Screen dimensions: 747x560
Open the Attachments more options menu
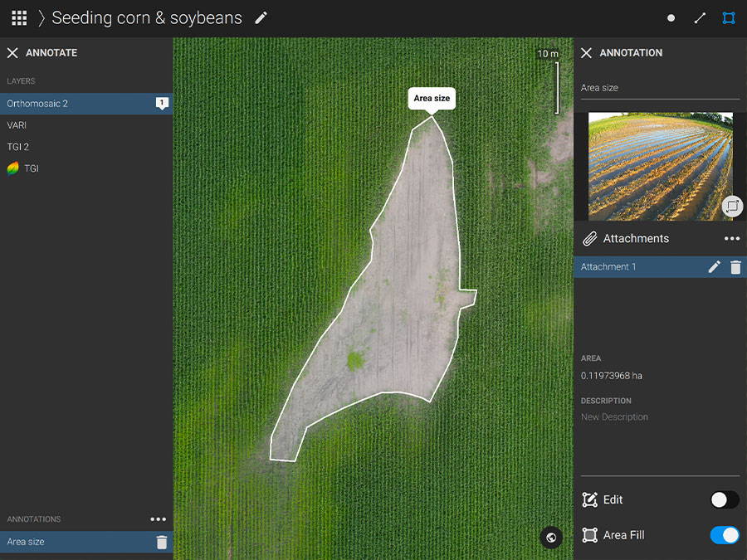pyautogui.click(x=732, y=239)
